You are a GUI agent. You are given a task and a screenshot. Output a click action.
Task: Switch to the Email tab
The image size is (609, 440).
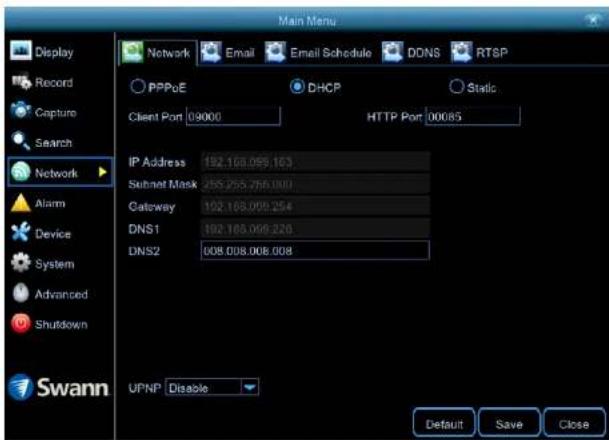pos(228,52)
